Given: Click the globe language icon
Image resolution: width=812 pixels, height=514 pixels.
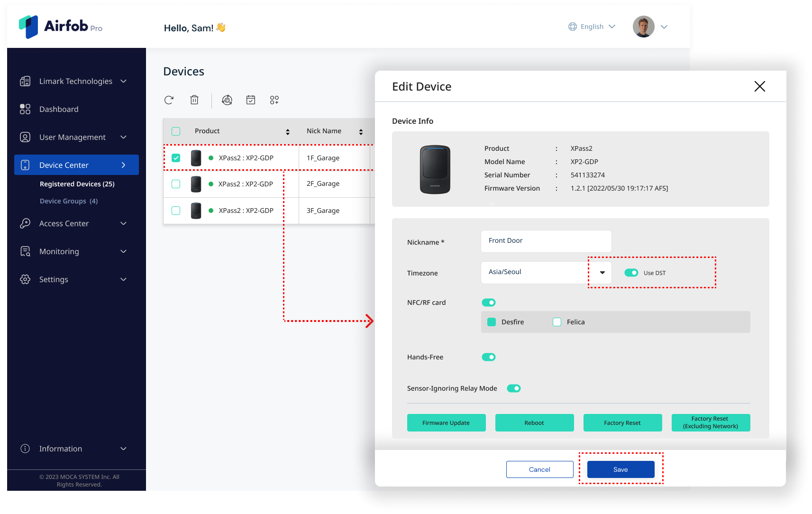Looking at the screenshot, I should click(573, 27).
